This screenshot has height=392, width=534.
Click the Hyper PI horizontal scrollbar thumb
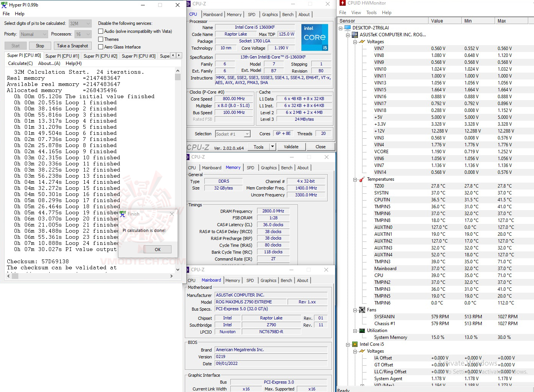pos(15,276)
